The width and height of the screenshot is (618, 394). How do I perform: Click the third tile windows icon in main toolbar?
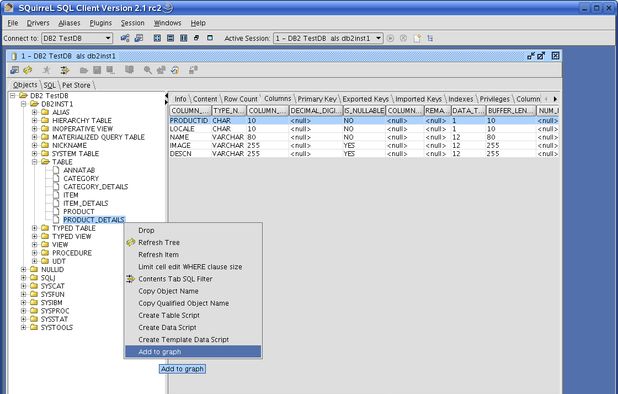point(184,38)
